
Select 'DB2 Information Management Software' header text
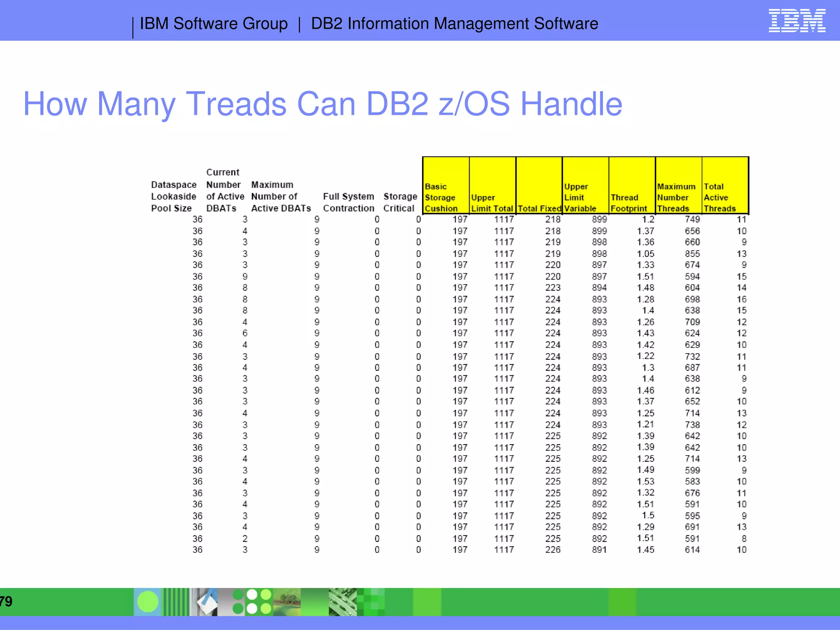tap(454, 24)
